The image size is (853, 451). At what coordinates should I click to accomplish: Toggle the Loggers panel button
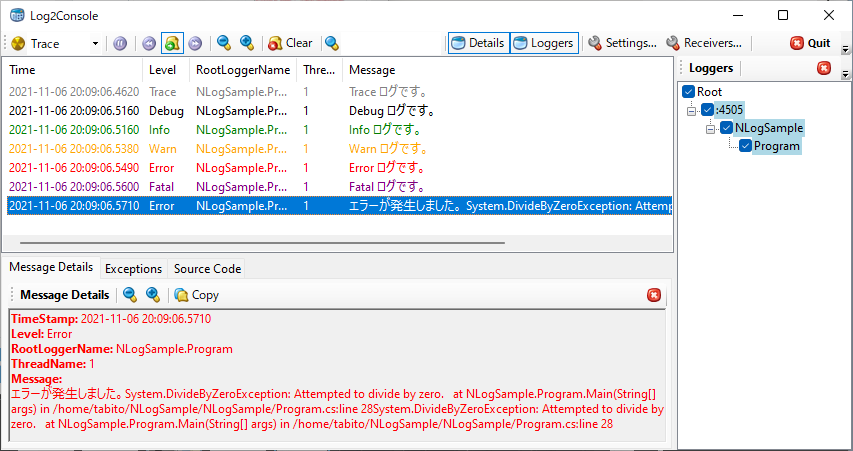point(544,43)
